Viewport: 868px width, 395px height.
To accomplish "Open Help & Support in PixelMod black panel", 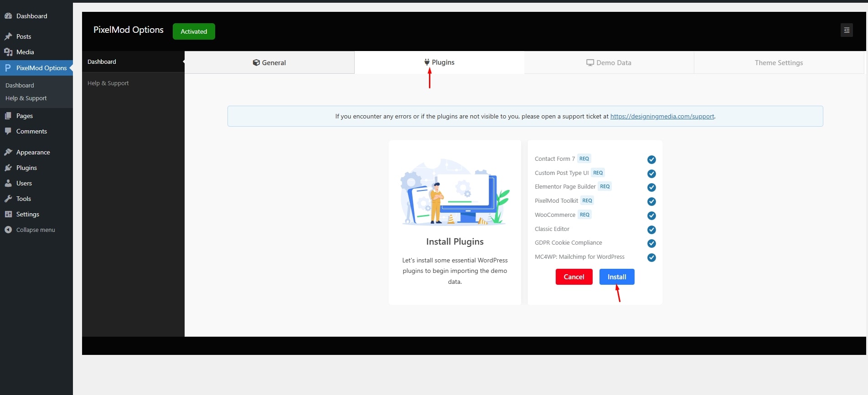I will 133,83.
